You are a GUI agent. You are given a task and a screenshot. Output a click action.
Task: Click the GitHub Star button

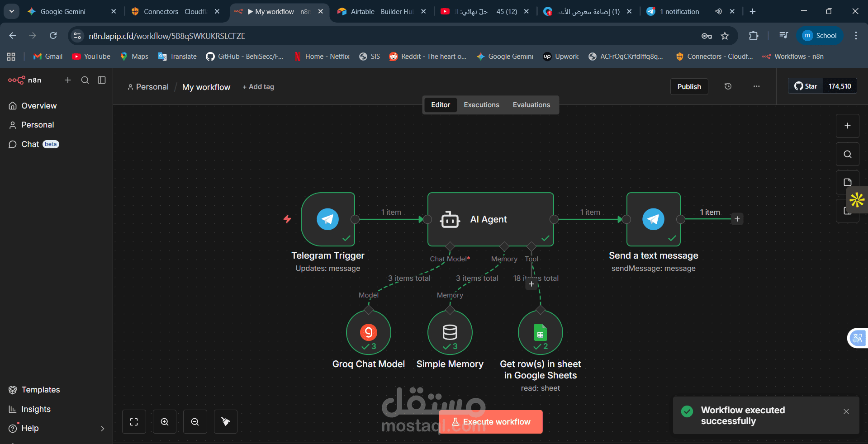[x=806, y=86]
